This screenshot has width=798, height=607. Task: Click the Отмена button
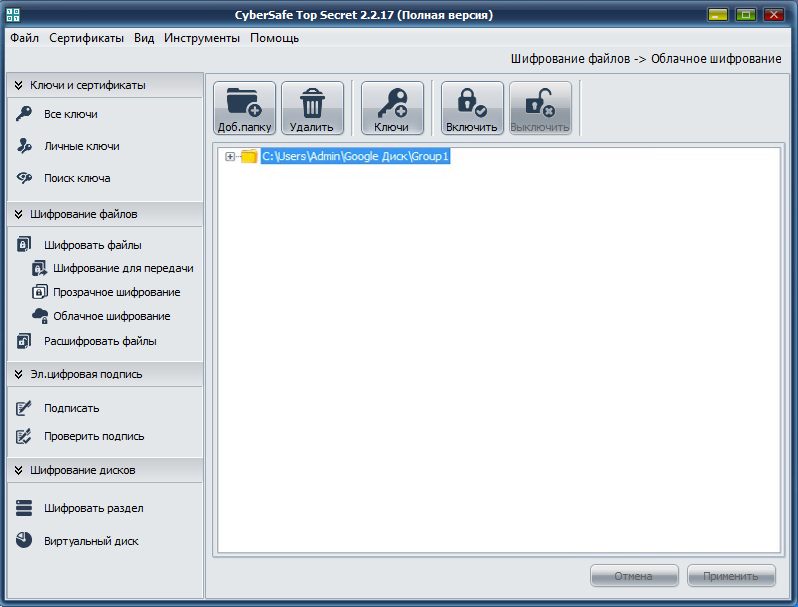click(634, 576)
